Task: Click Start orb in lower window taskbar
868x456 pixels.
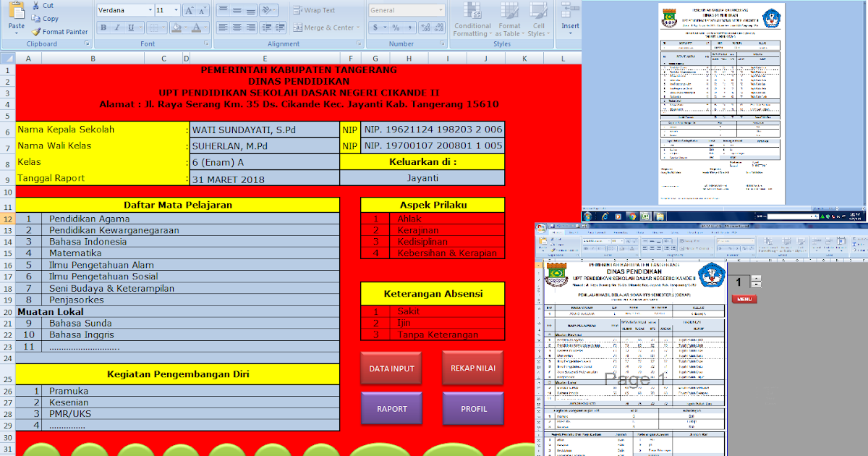Action: [587, 216]
